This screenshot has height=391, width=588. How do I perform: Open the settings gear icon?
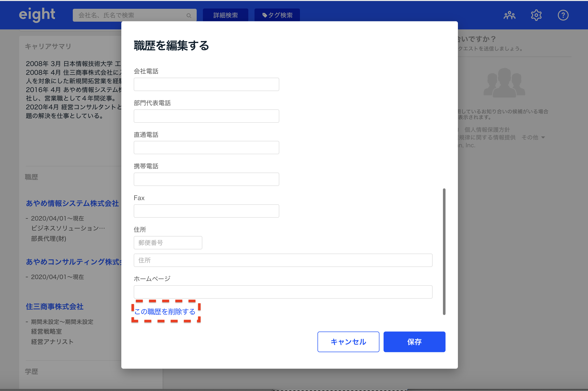[536, 15]
